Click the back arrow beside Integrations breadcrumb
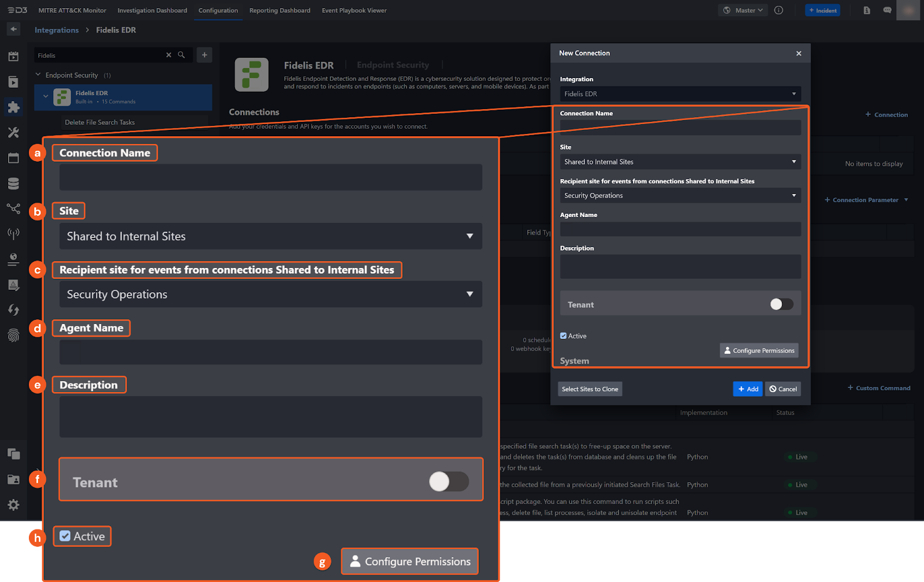The height and width of the screenshot is (582, 924). coord(13,29)
